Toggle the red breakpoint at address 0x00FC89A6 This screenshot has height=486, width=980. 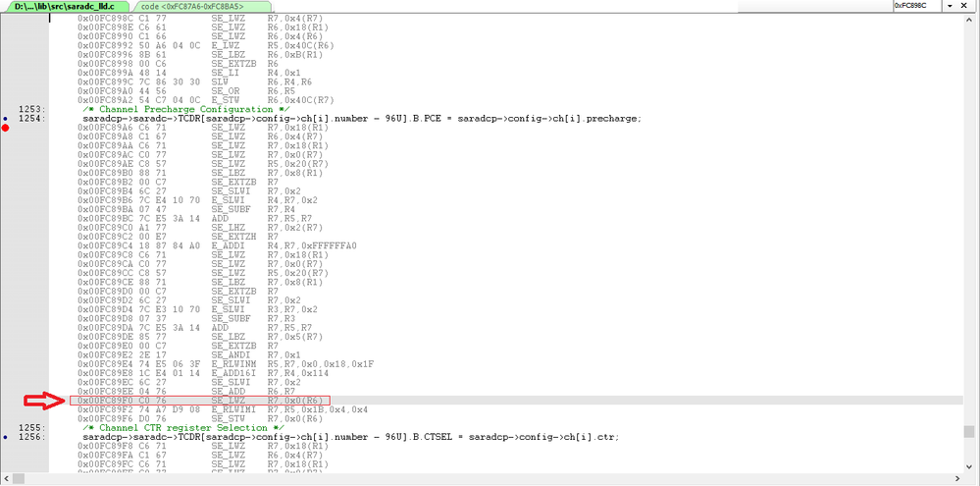6,128
